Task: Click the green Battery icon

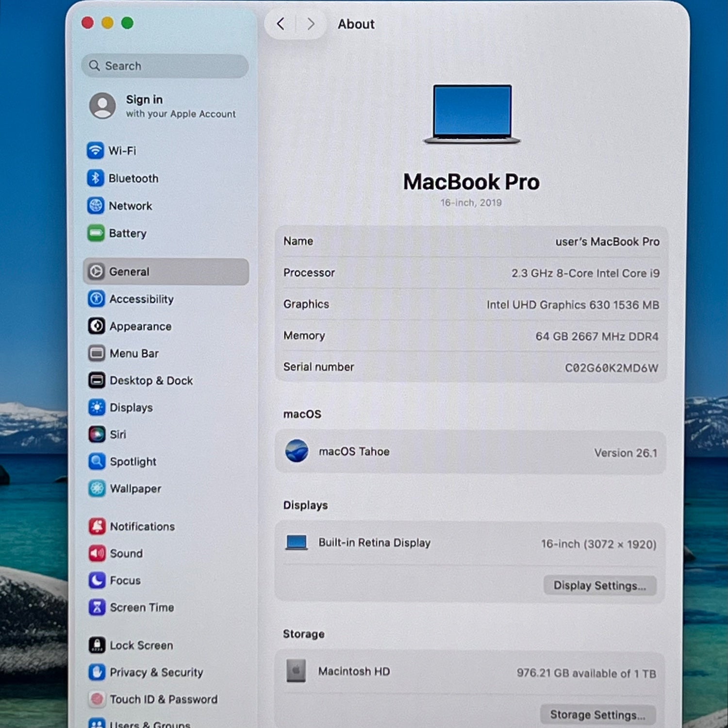Action: tap(96, 233)
